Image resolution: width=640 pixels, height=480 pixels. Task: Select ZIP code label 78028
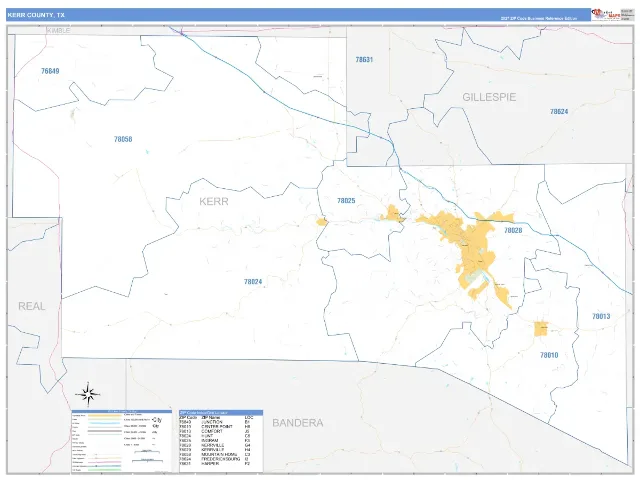coord(513,231)
